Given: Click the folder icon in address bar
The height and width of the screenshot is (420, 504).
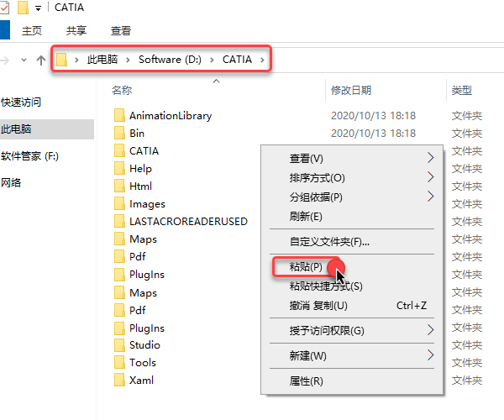Looking at the screenshot, I should tap(62, 60).
